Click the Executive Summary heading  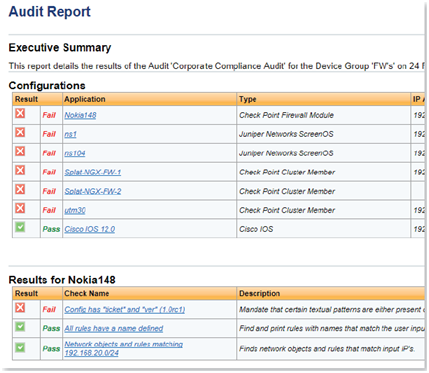[x=60, y=48]
